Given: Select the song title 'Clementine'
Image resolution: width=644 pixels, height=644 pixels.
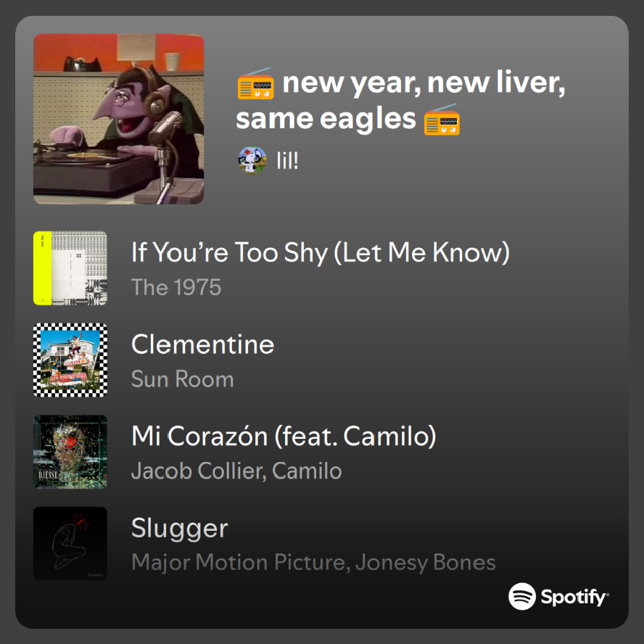Looking at the screenshot, I should click(202, 344).
